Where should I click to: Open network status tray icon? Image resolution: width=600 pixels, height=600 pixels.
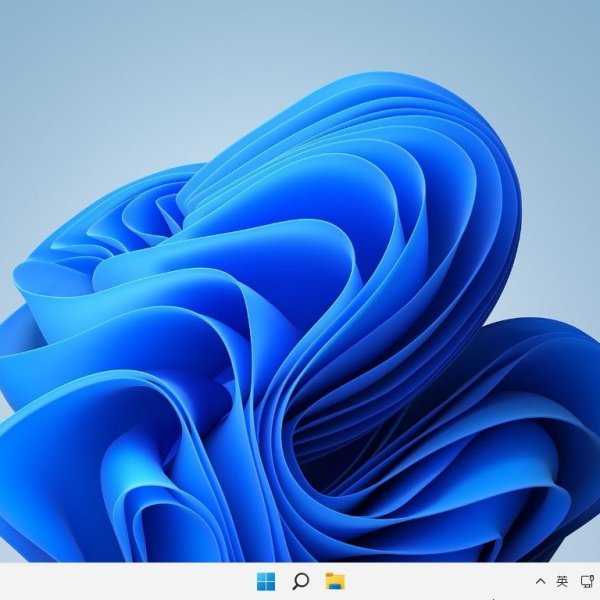(587, 581)
